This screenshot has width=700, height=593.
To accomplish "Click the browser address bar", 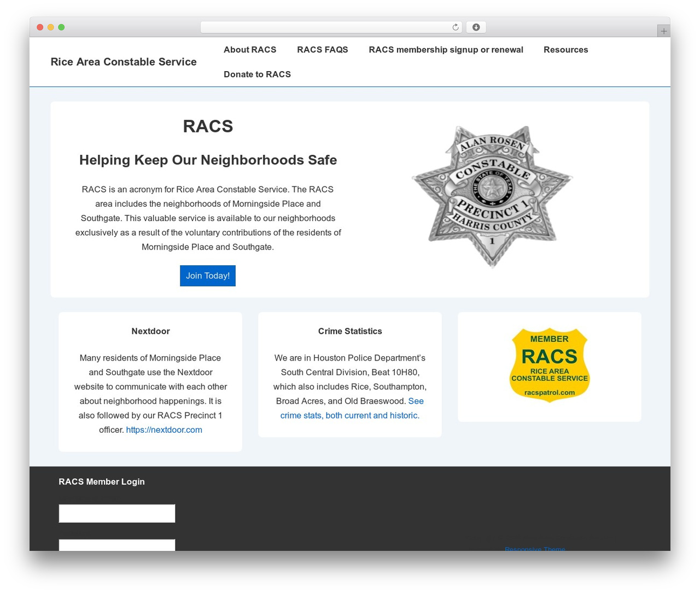I will click(331, 27).
